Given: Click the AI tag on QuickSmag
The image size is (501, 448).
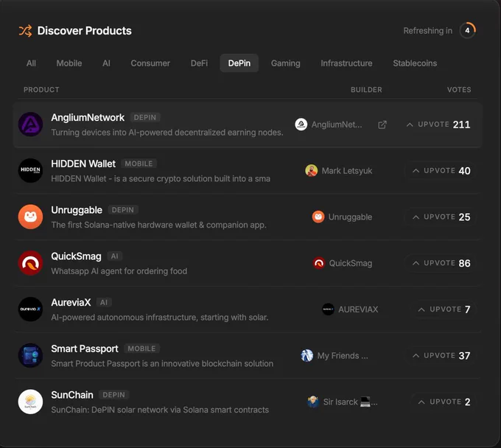Looking at the screenshot, I should pyautogui.click(x=114, y=256).
